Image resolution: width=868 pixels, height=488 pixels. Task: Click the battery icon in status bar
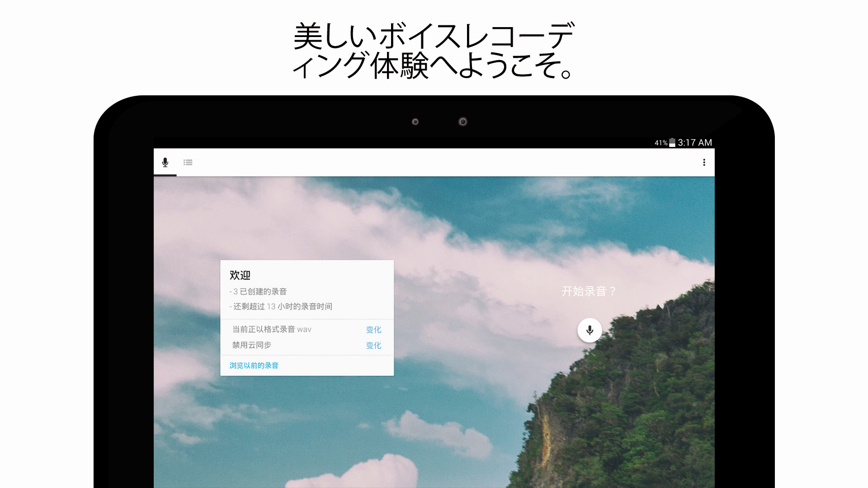(672, 142)
